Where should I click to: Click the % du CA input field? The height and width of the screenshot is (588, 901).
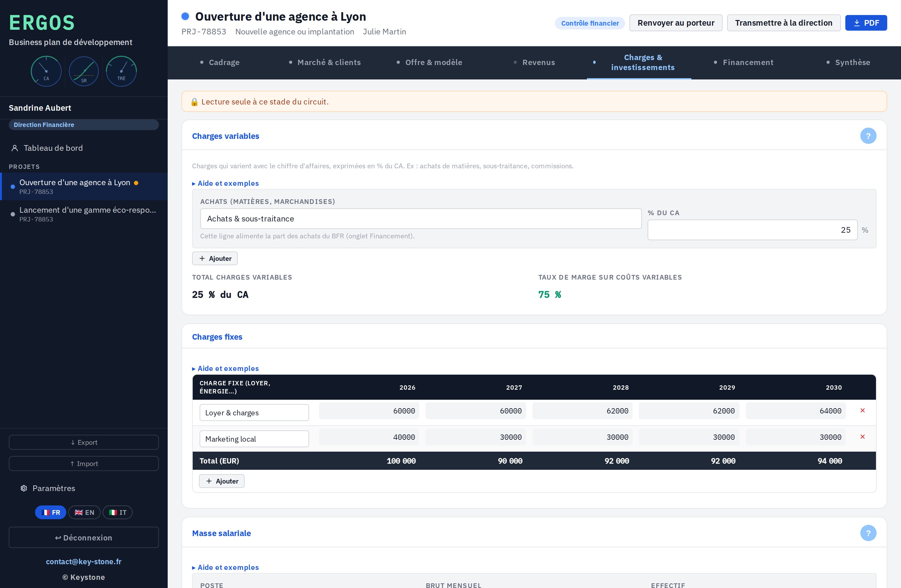pyautogui.click(x=752, y=230)
